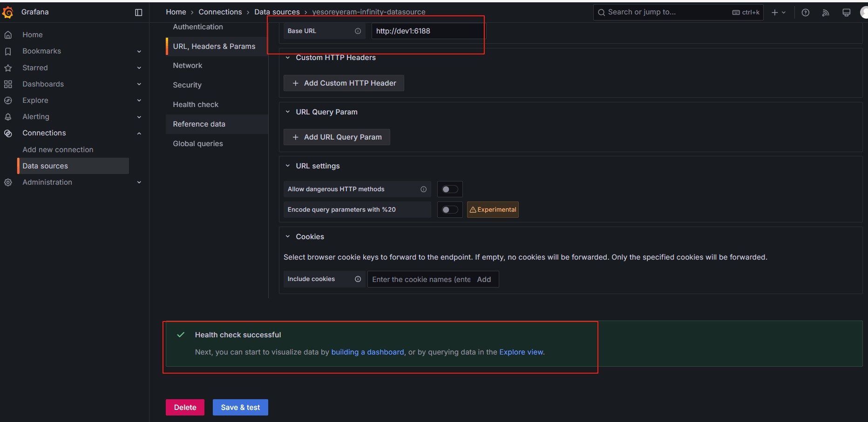
Task: Click the Administration gear icon
Action: click(x=8, y=182)
